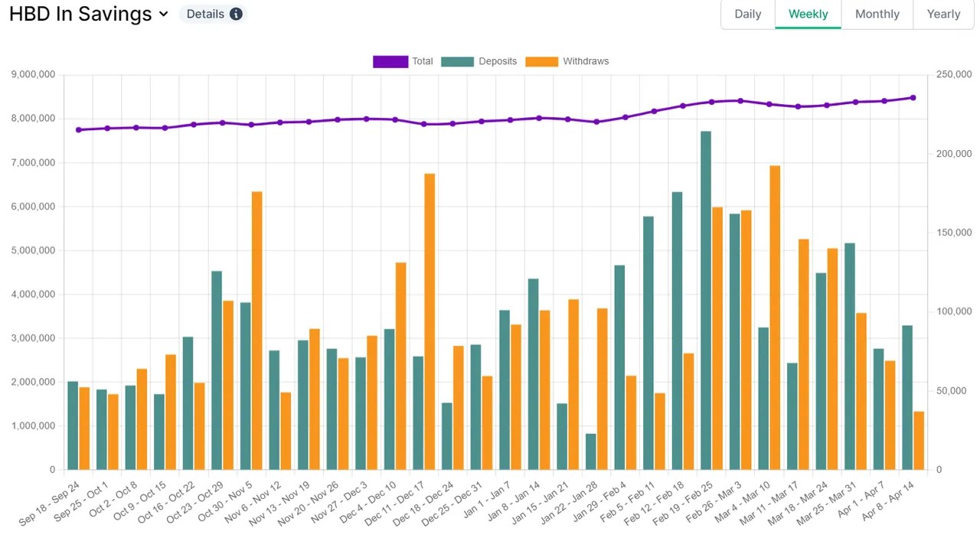Click the Oct 30 - Nov 5 withdraws bar
This screenshot has width=980, height=538.
257,331
